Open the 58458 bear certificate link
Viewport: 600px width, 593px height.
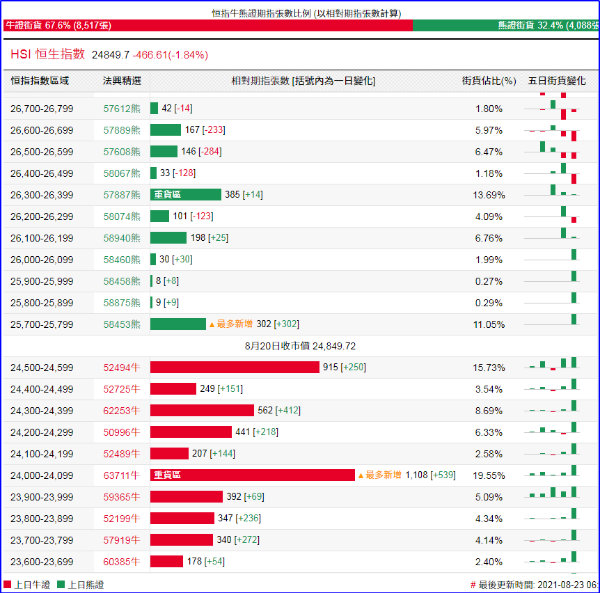tap(122, 281)
